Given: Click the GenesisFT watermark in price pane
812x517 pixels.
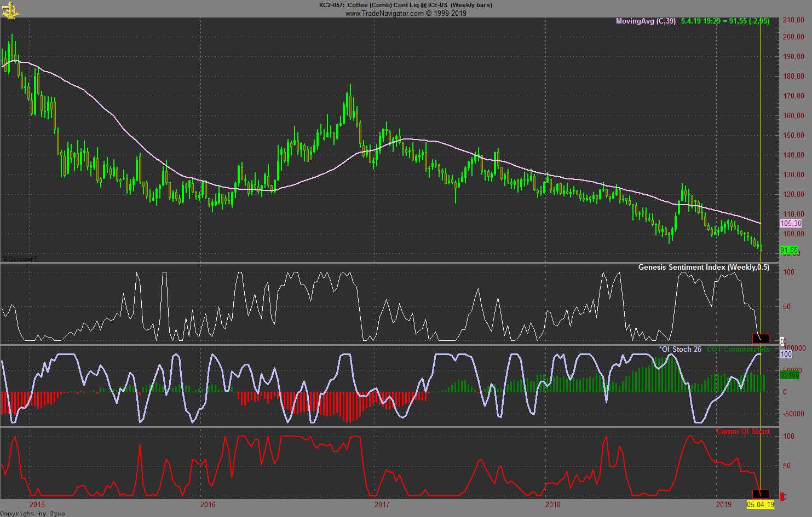Looking at the screenshot, I should click(x=20, y=259).
